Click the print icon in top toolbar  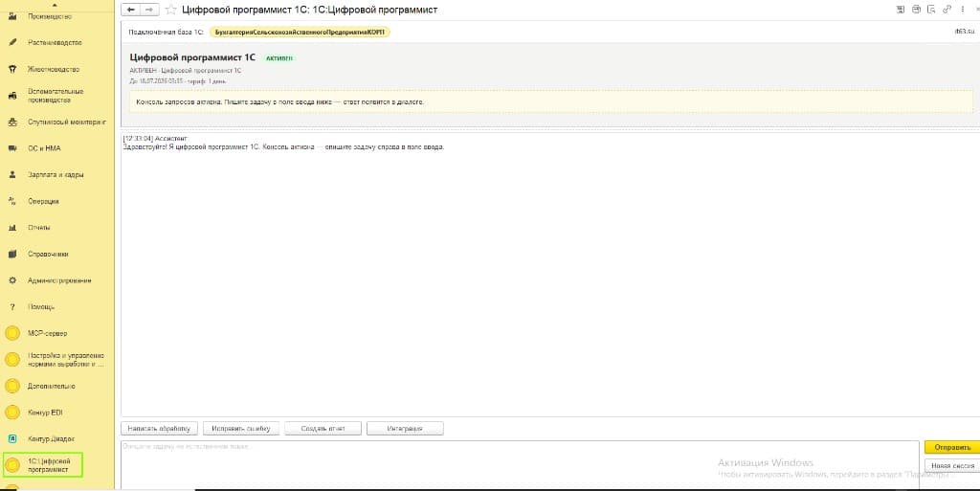pyautogui.click(x=916, y=10)
